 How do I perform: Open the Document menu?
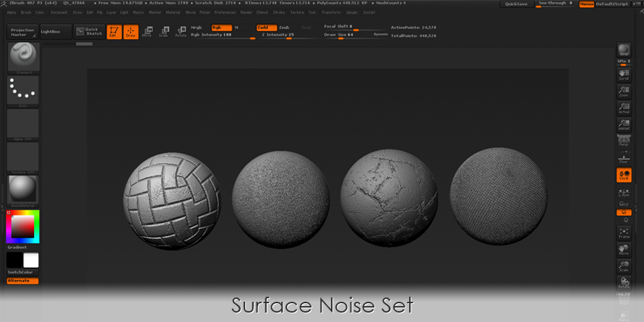pos(59,12)
